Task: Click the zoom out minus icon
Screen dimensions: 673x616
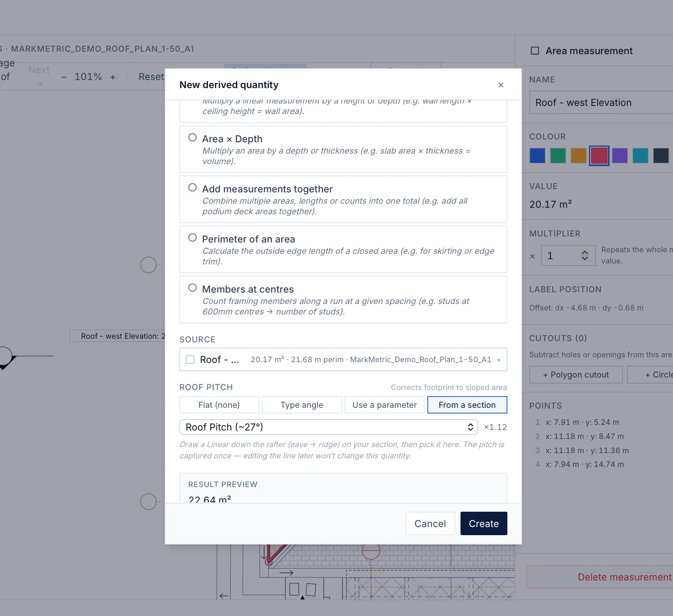Action: (x=64, y=77)
